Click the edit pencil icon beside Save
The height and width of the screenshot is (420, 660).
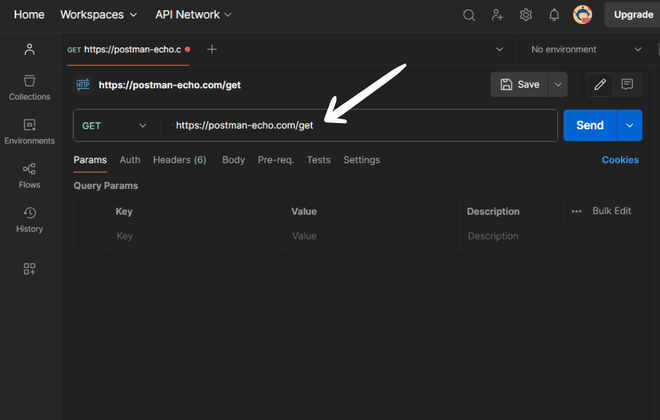tap(600, 85)
